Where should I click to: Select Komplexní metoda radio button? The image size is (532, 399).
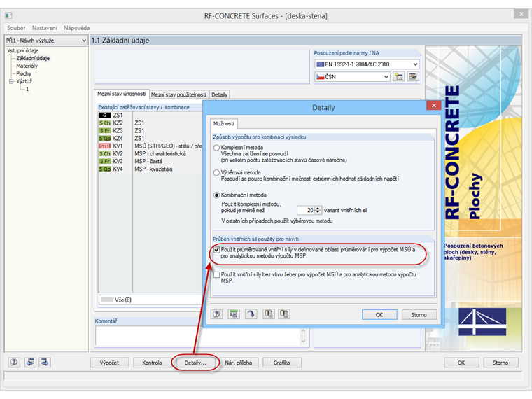(216, 148)
